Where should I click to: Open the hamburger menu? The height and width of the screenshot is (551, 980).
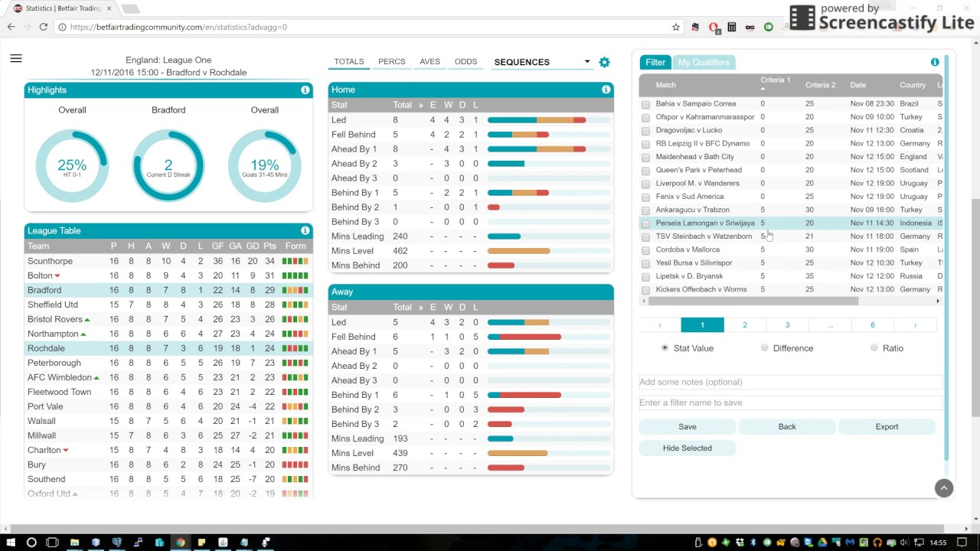[x=16, y=59]
